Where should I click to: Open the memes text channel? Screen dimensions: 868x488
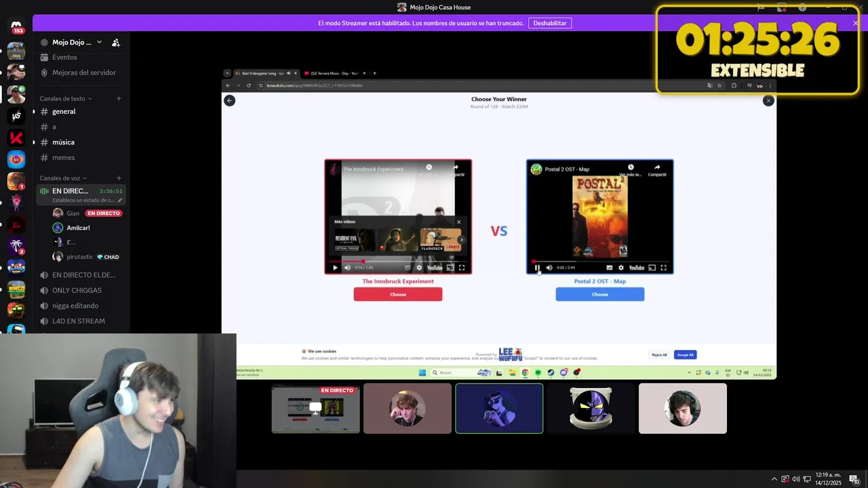tap(80, 158)
